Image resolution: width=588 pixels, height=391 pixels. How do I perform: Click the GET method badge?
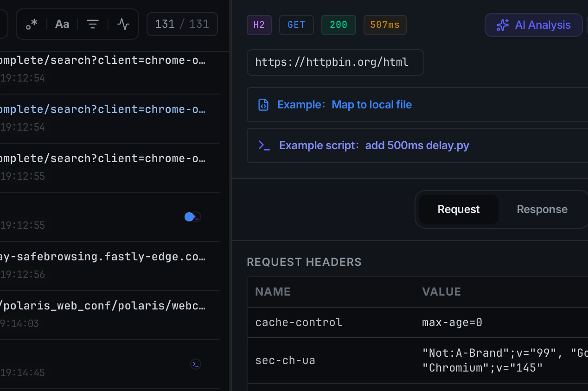pyautogui.click(x=296, y=25)
